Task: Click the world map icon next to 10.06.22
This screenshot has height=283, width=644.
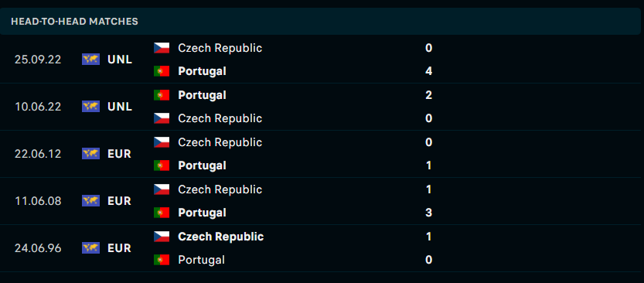Action: click(x=90, y=107)
